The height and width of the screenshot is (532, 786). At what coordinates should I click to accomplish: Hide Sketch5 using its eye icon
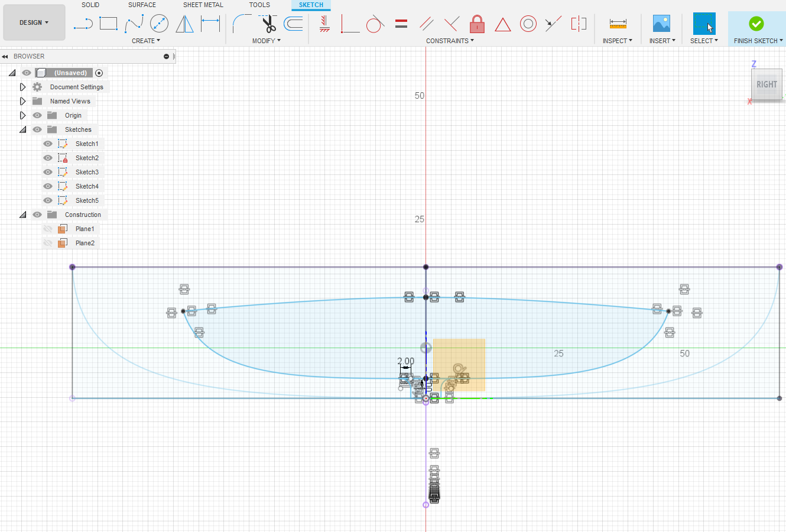(48, 200)
